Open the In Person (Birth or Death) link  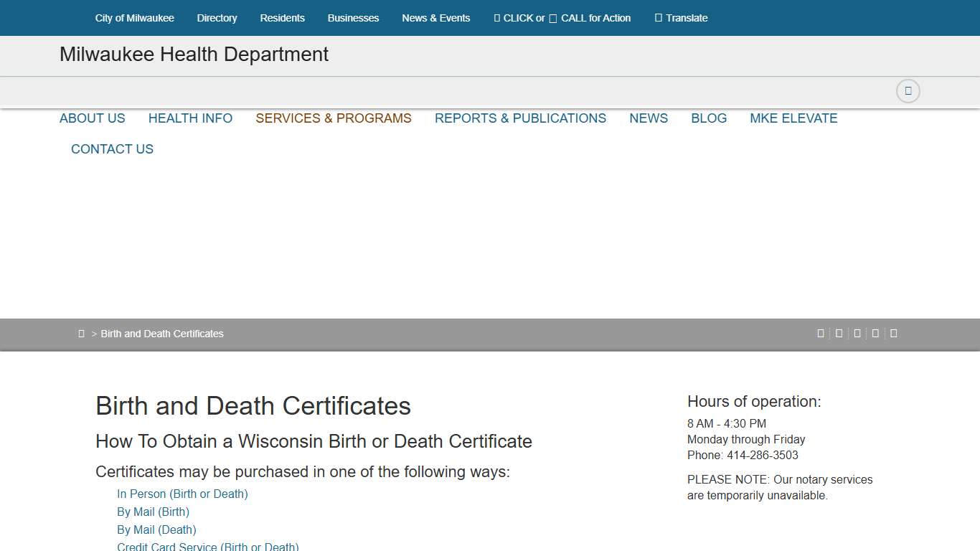pos(182,494)
